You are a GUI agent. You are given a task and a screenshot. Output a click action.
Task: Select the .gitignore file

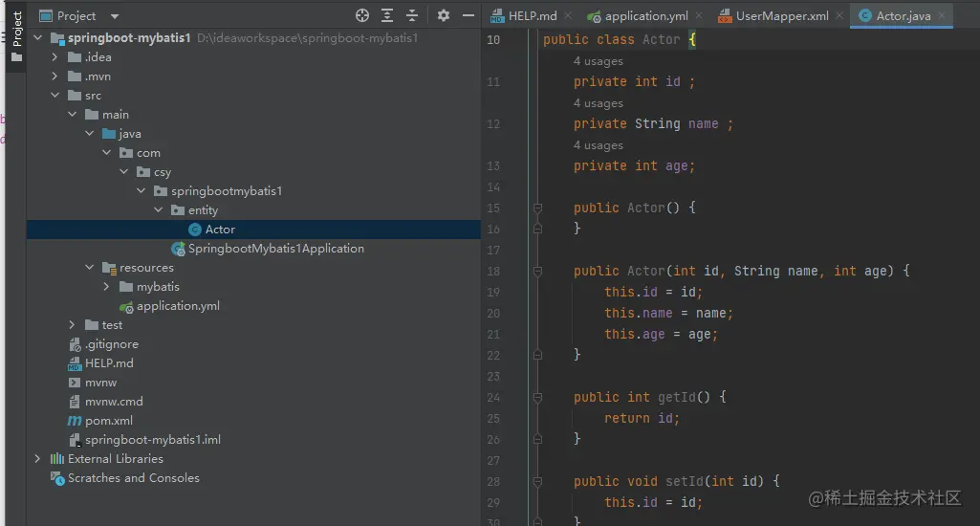point(112,344)
